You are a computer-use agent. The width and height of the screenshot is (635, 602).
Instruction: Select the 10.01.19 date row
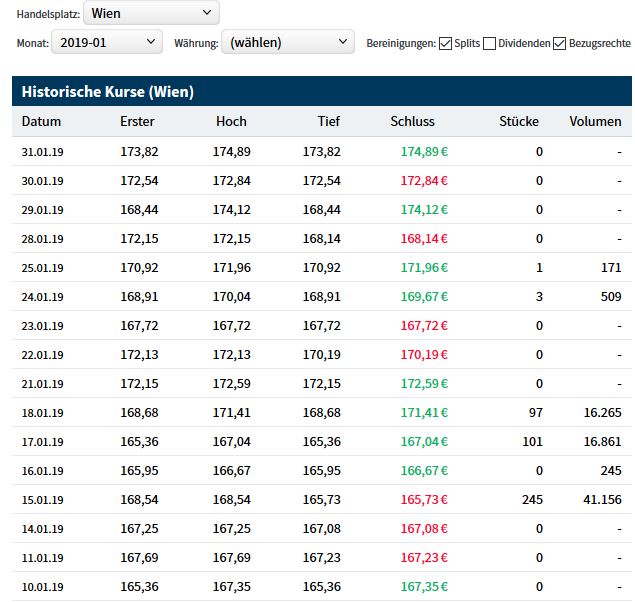point(42,586)
